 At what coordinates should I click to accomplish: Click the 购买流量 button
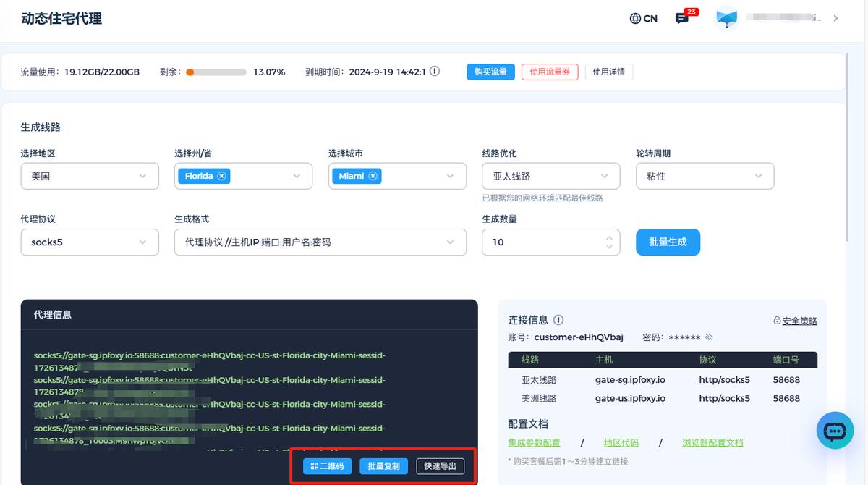490,72
